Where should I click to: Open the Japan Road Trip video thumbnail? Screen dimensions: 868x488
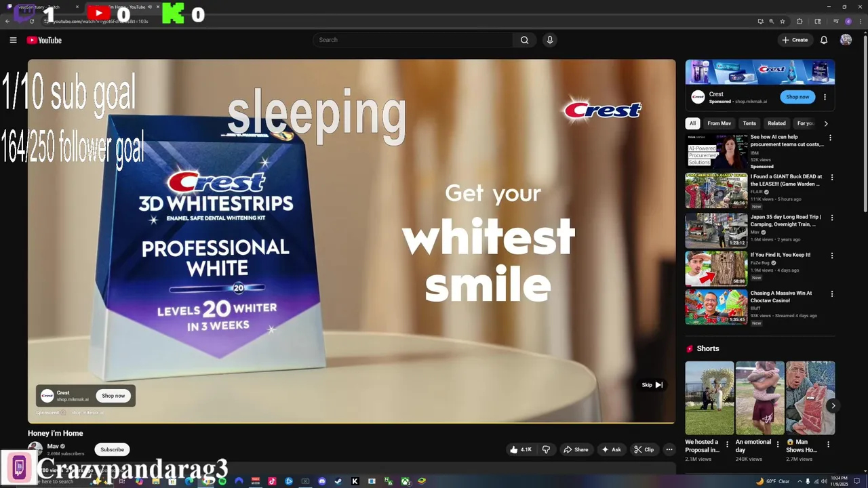pos(716,230)
